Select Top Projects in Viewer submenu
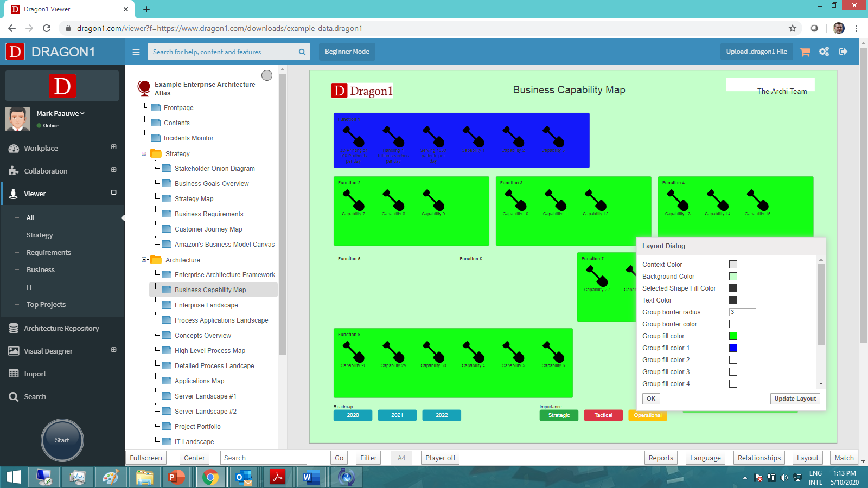 tap(46, 304)
